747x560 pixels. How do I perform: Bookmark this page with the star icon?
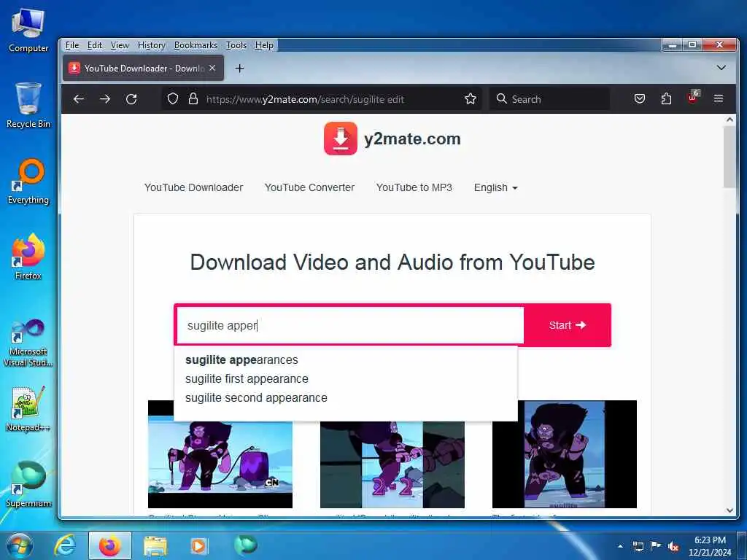point(471,99)
